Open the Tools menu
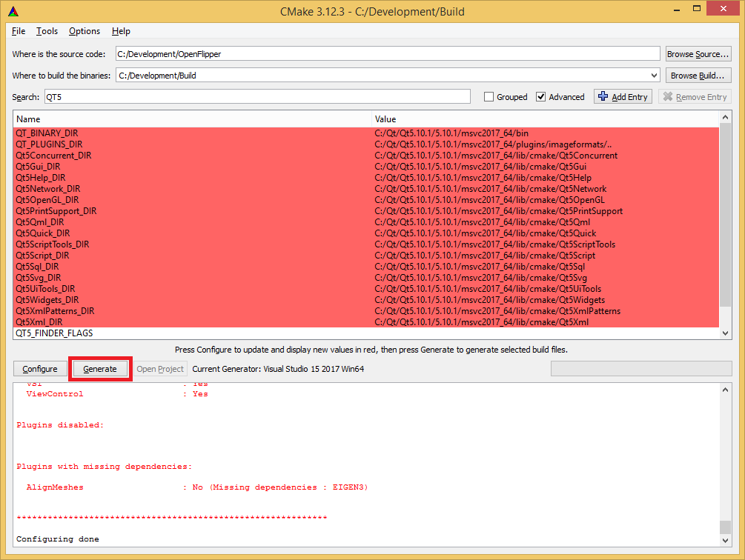Viewport: 745px width, 560px height. pos(47,31)
